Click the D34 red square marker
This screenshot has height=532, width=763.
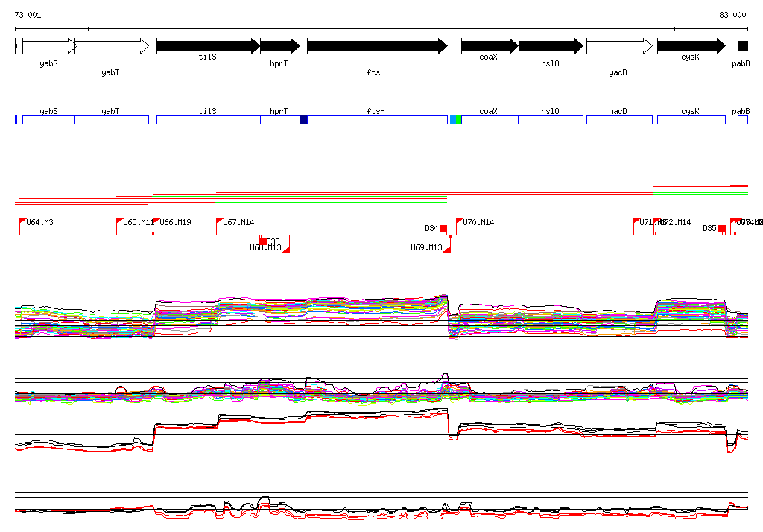click(x=443, y=228)
